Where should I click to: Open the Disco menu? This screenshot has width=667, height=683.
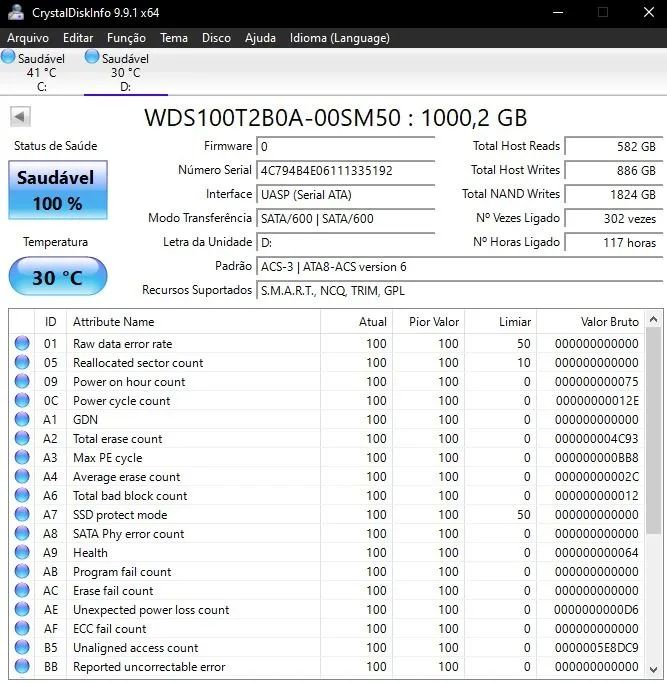(x=216, y=38)
